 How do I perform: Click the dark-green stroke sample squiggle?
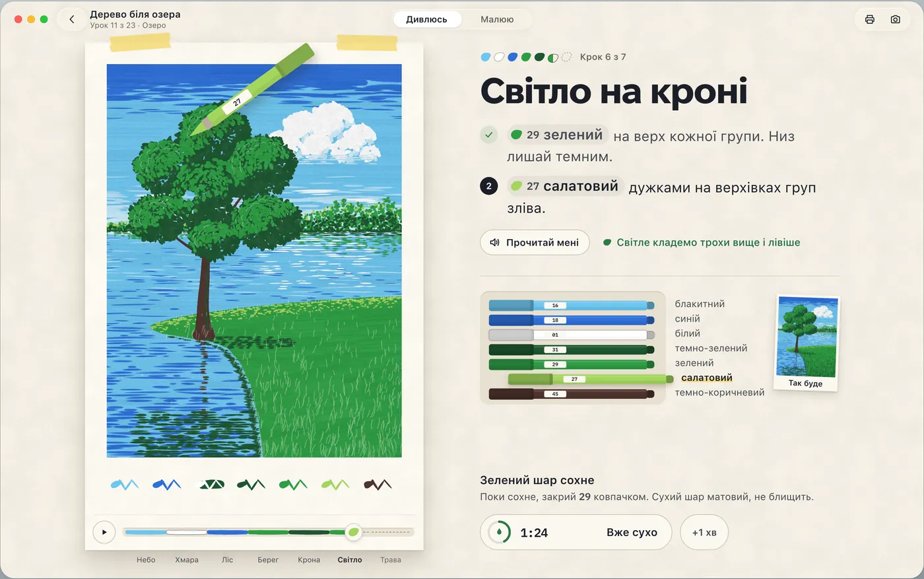pos(251,485)
